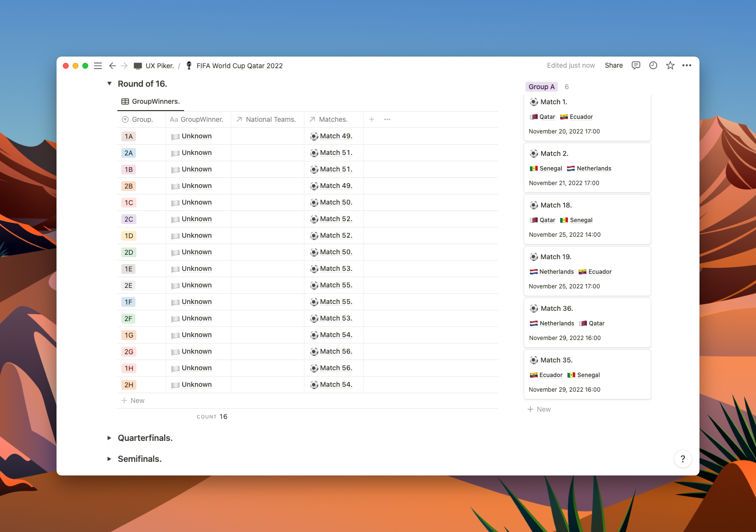Select the 1F group tag
Viewport: 756px width, 532px height.
click(128, 302)
